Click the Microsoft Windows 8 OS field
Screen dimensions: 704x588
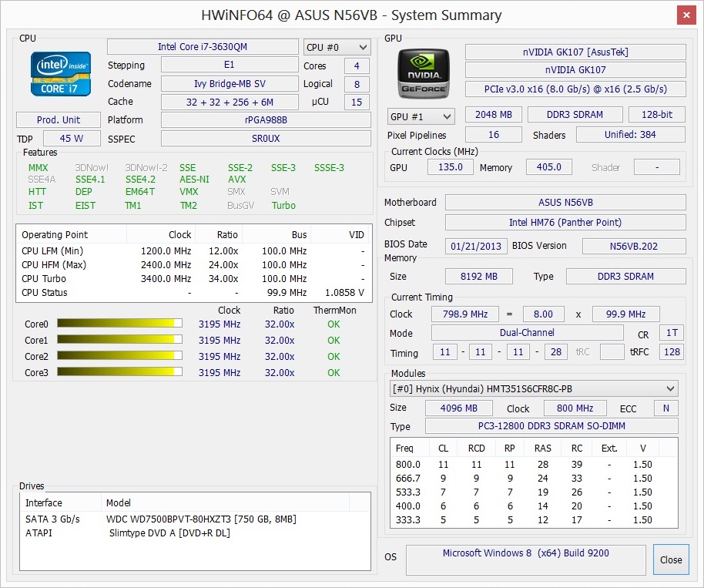tap(526, 559)
